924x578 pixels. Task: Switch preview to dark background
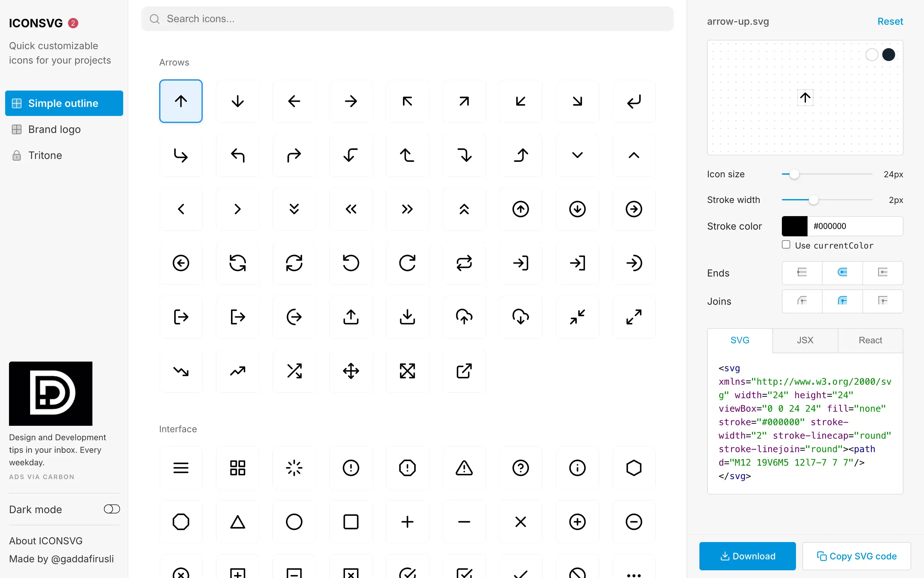point(888,55)
